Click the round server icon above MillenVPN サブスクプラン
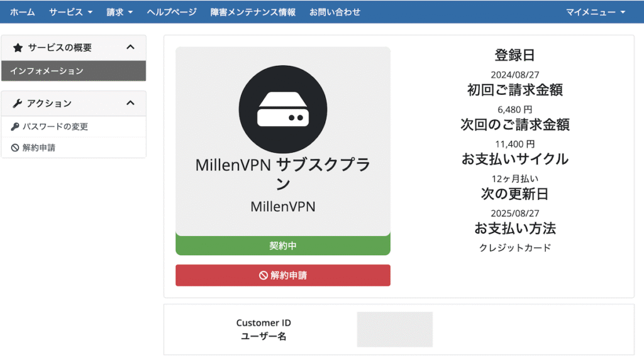Image resolution: width=644 pixels, height=360 pixels. pos(283,109)
